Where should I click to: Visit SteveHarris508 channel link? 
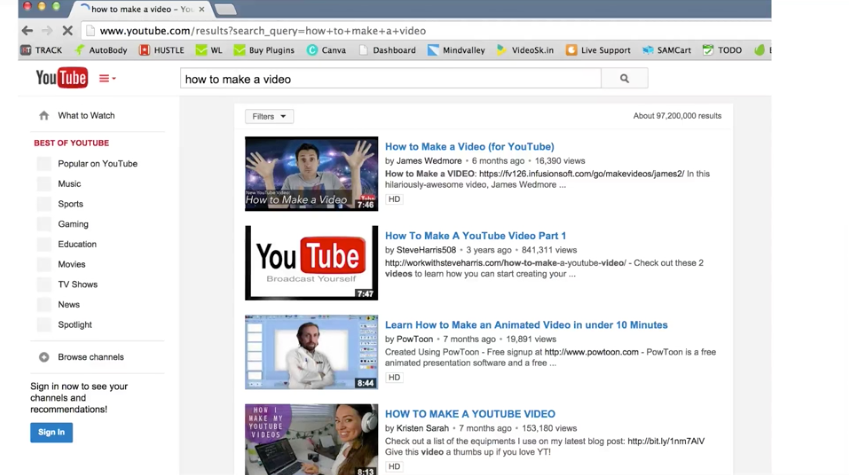coord(426,250)
